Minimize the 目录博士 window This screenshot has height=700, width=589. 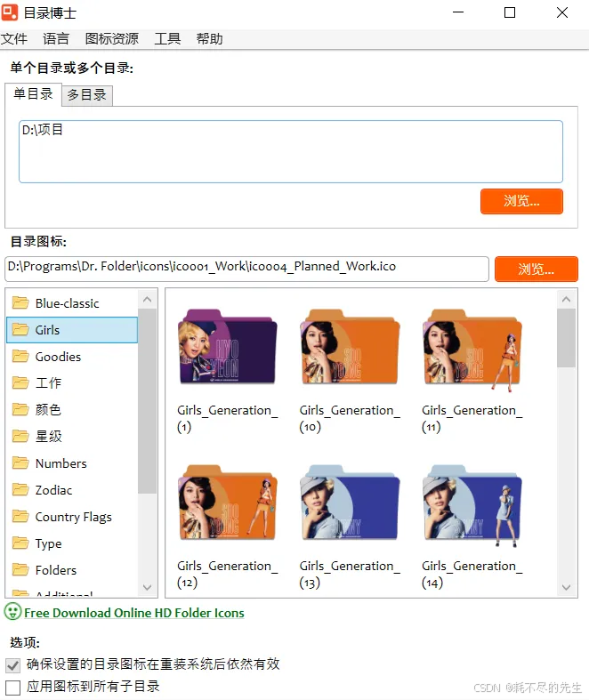[x=458, y=12]
